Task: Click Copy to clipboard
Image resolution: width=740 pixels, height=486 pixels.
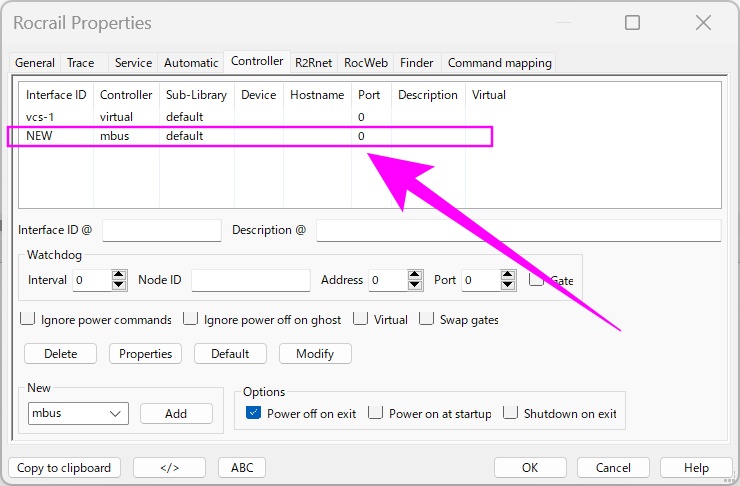Action: (64, 468)
